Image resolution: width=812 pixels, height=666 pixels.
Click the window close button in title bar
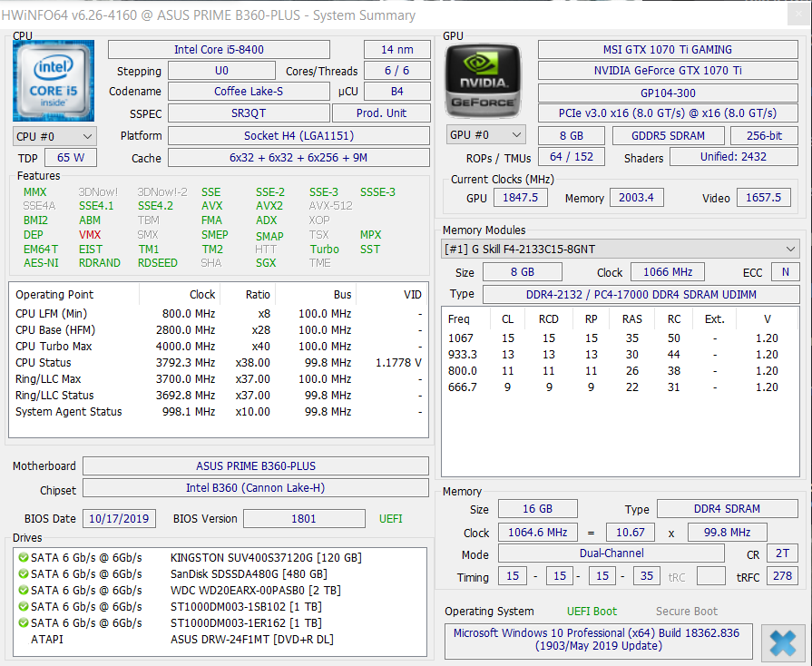799,15
